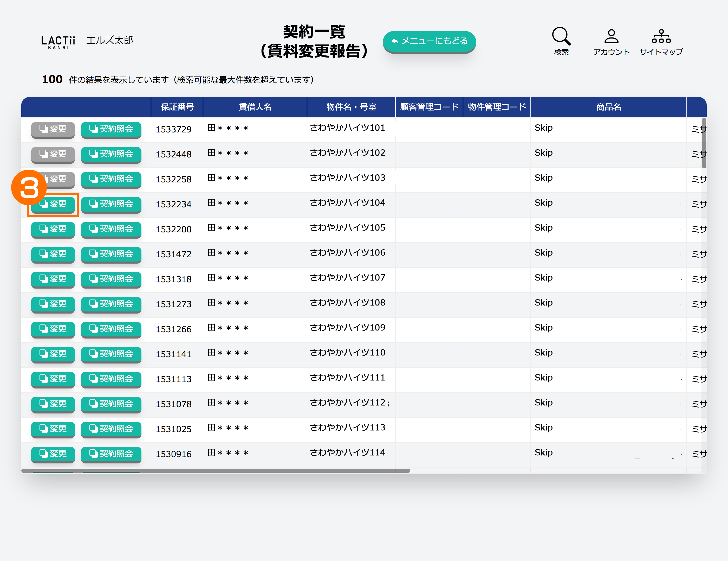Click the vertical table scrollbar
This screenshot has height=561, width=728.
704,143
